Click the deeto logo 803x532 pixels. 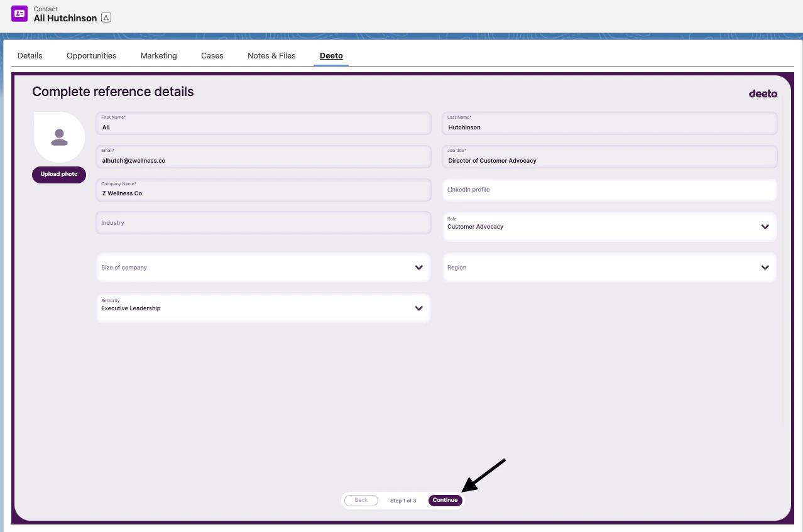coord(763,94)
